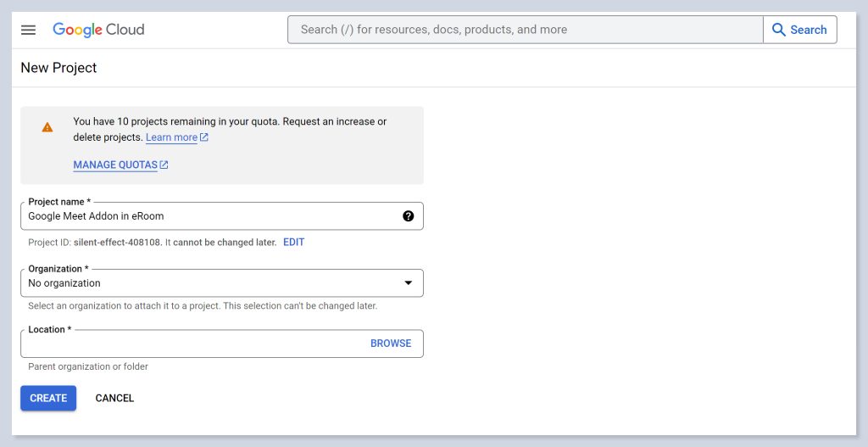Click the orange warning triangle icon
This screenshot has height=447, width=868.
tap(47, 127)
